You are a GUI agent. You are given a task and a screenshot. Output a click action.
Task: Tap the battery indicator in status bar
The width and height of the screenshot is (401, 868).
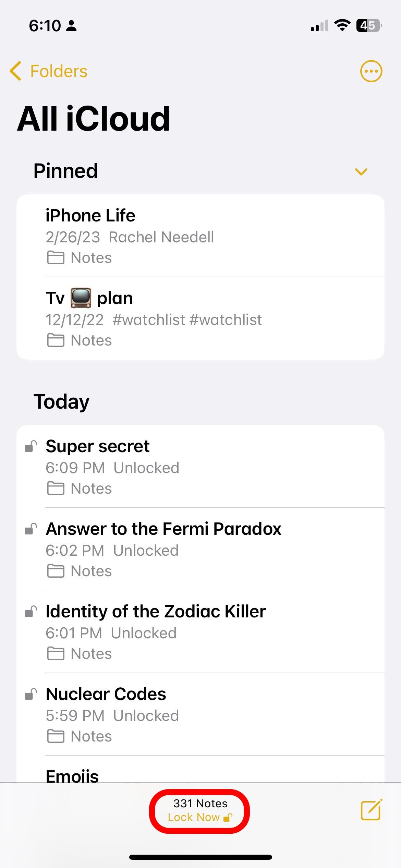click(369, 25)
